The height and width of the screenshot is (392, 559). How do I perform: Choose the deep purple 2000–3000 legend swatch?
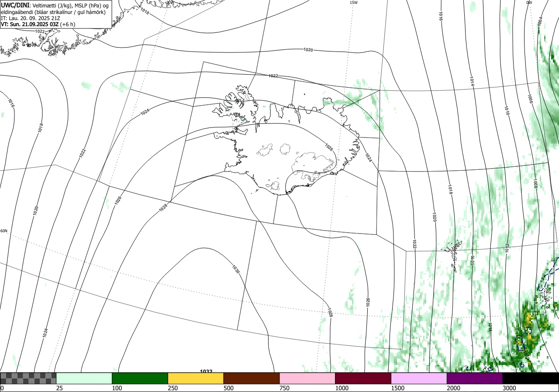pyautogui.click(x=475, y=378)
